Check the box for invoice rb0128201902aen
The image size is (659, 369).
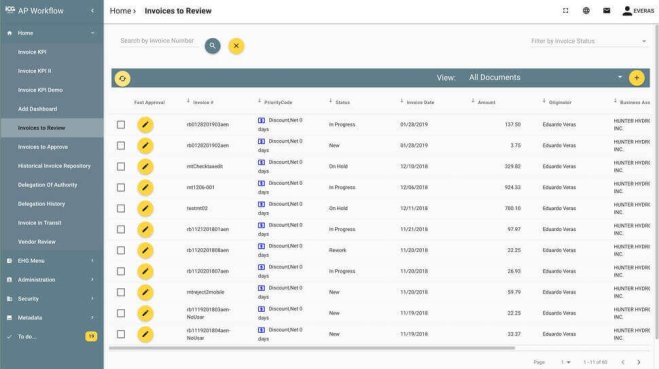121,146
